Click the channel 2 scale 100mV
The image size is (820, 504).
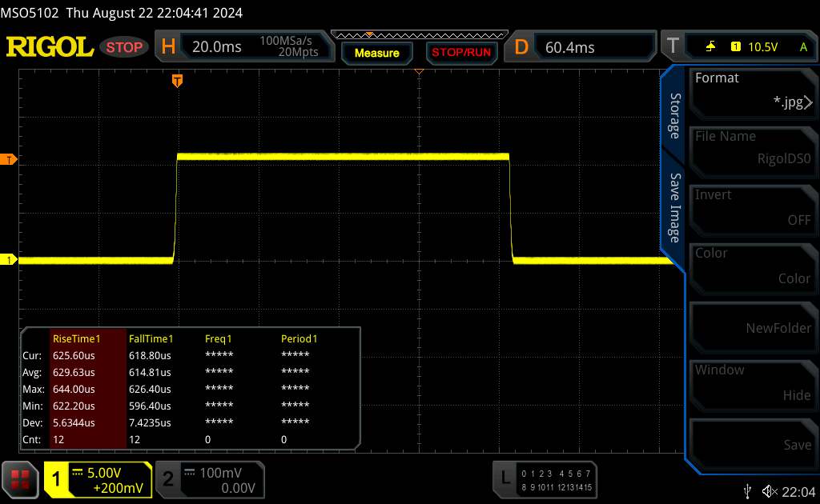220,473
